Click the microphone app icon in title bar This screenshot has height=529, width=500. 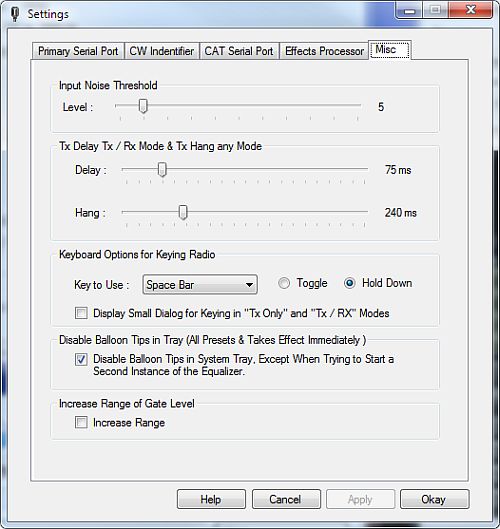[15, 14]
